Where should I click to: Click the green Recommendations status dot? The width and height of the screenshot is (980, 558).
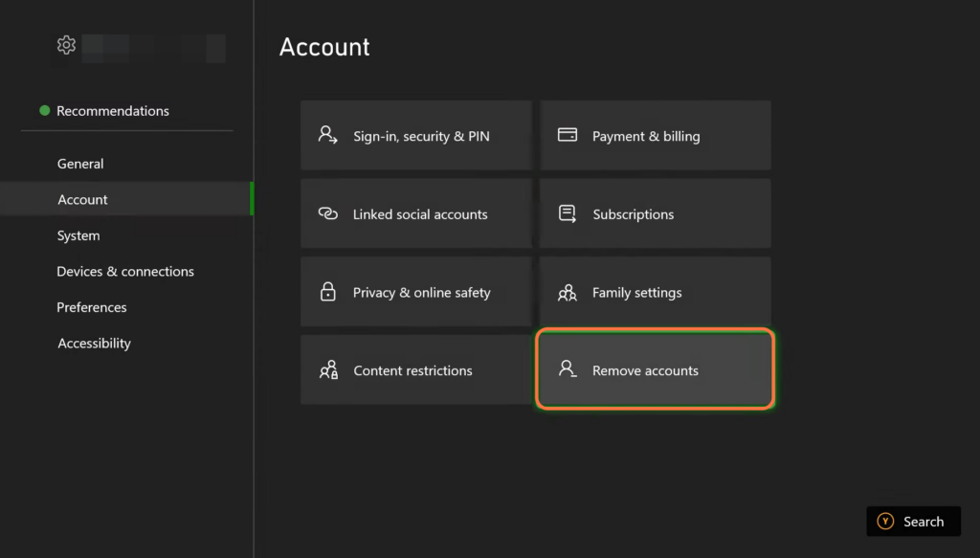(x=44, y=111)
